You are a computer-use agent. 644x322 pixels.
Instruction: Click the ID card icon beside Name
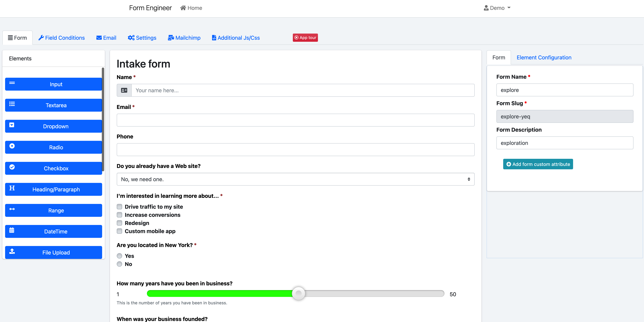pyautogui.click(x=124, y=90)
